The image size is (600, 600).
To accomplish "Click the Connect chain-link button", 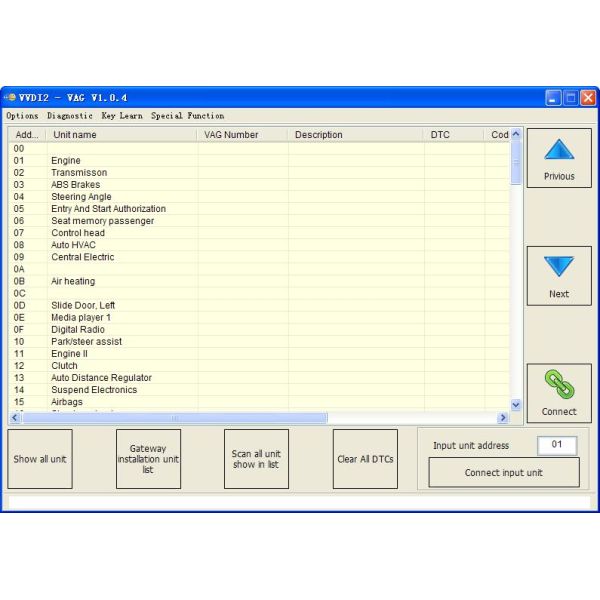I will click(559, 393).
